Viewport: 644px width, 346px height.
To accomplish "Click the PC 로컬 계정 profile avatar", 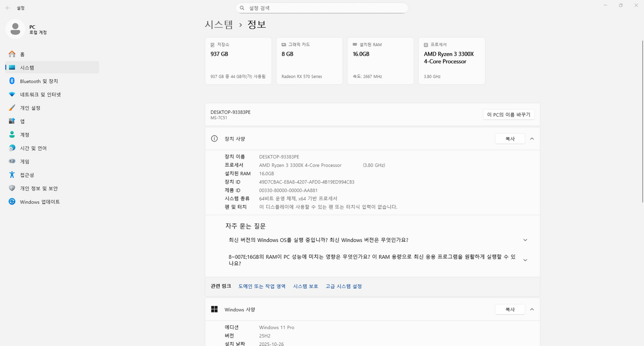I will pyautogui.click(x=15, y=29).
